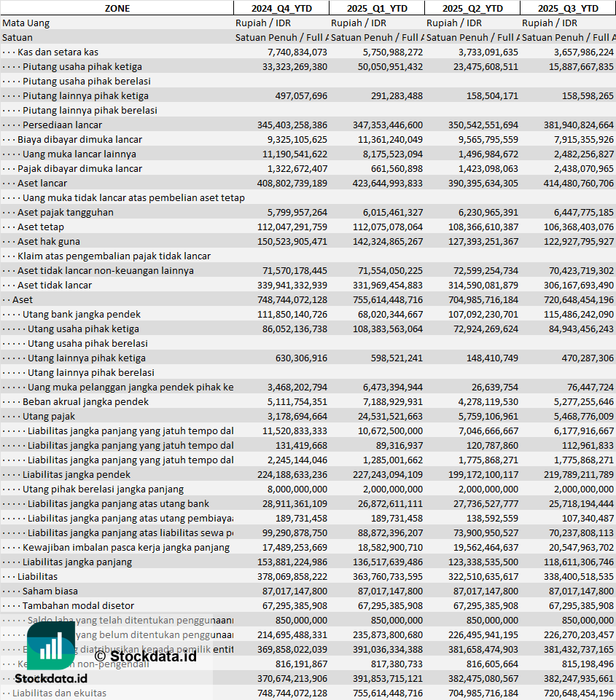Screen dimensions: 616x700
Task: Click Tambahan modal disetor label
Action: tap(78, 606)
